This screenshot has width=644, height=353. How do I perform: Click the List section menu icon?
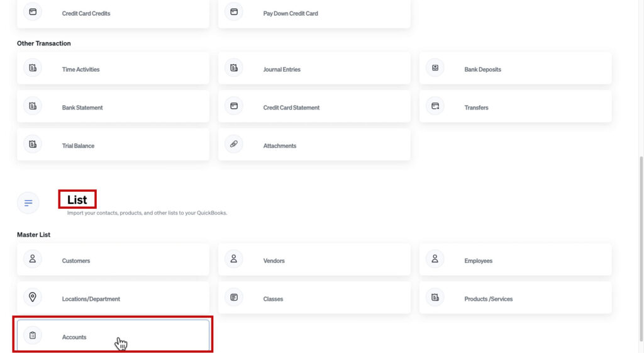(x=28, y=203)
